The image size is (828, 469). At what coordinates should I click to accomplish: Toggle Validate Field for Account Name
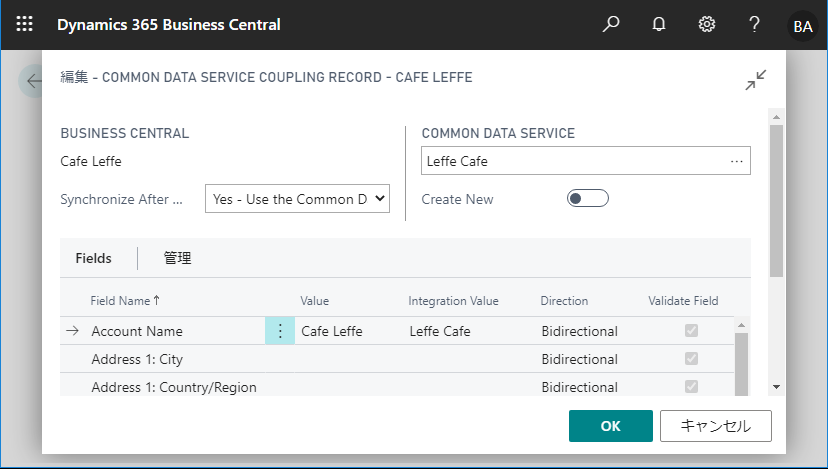(691, 331)
